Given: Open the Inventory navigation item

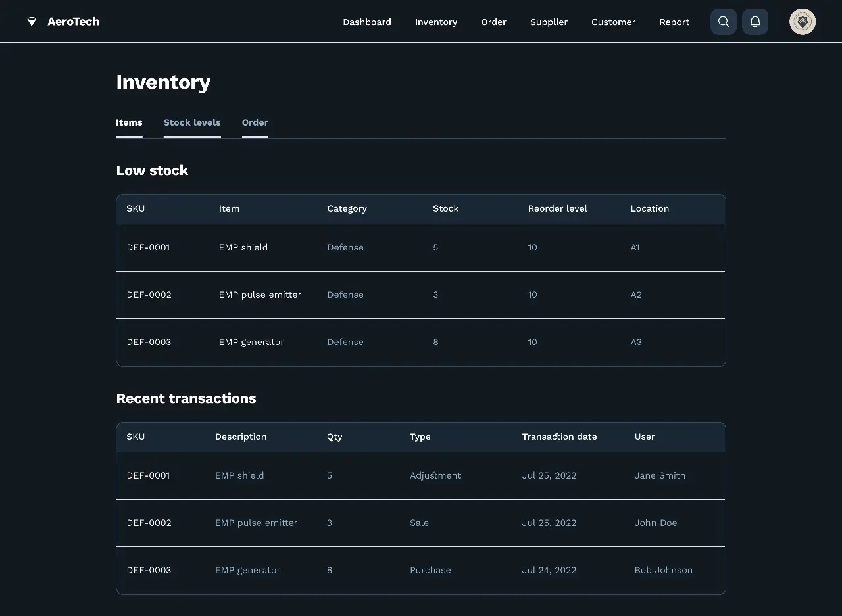Looking at the screenshot, I should [x=435, y=22].
